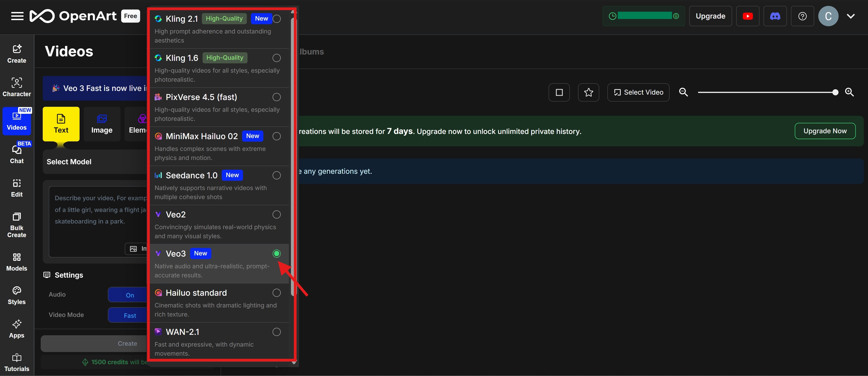
Task: Select PixVerse 4.5 (fast) radio button
Action: tap(277, 97)
